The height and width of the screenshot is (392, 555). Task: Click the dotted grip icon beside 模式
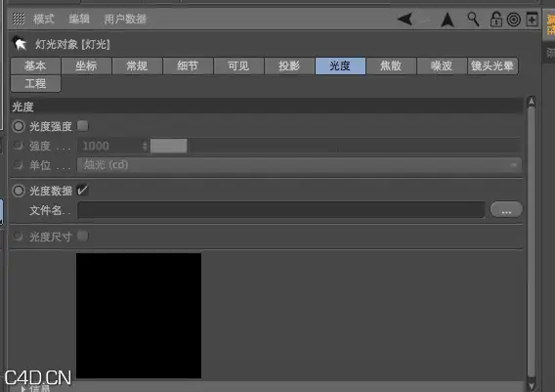point(19,19)
